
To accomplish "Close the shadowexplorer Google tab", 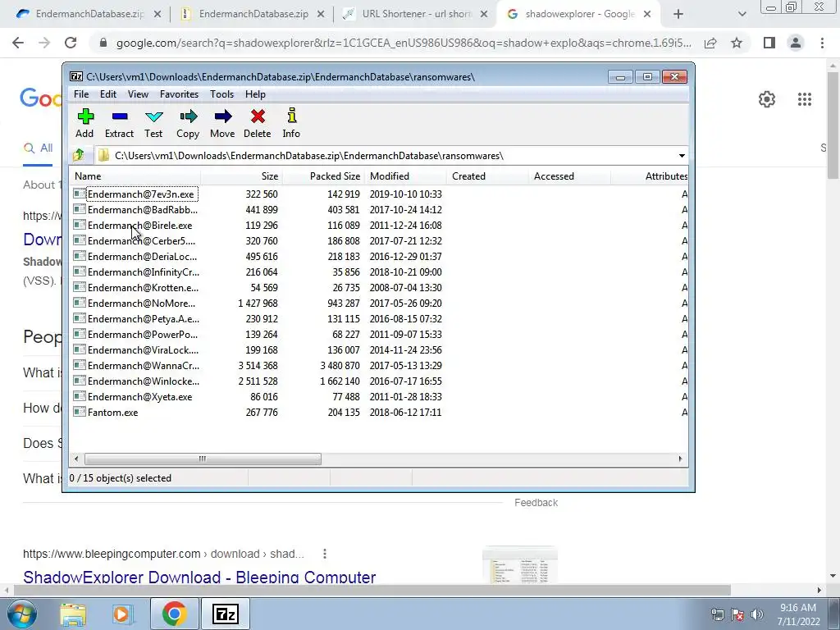I will 647,14.
